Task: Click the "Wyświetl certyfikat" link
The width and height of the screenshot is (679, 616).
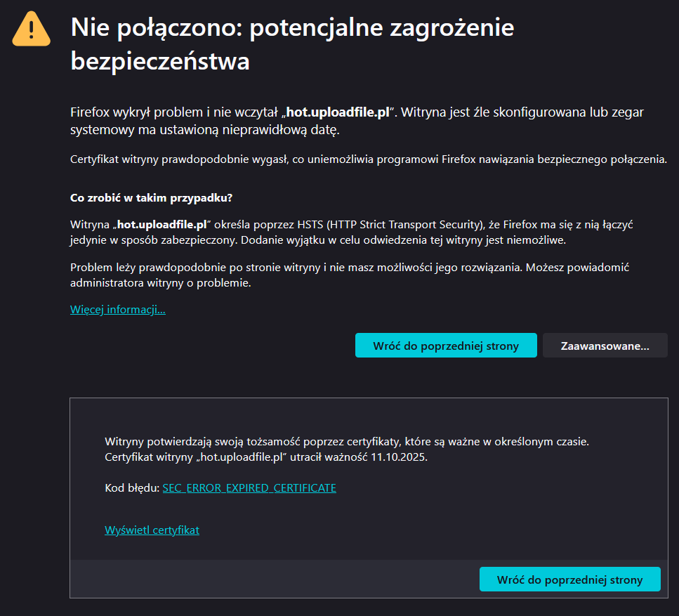Action: click(152, 530)
